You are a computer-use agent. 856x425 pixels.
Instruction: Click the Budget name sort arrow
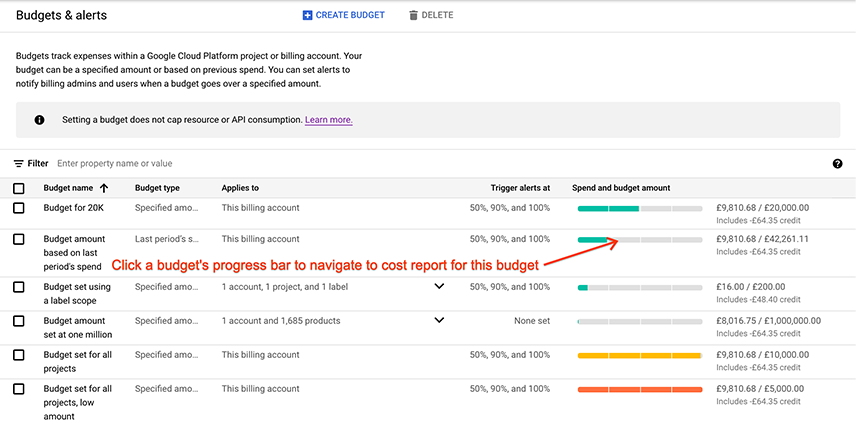(x=104, y=188)
